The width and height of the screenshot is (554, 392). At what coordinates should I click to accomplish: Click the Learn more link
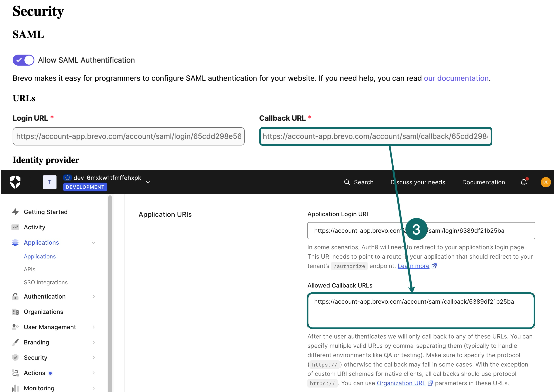click(414, 266)
